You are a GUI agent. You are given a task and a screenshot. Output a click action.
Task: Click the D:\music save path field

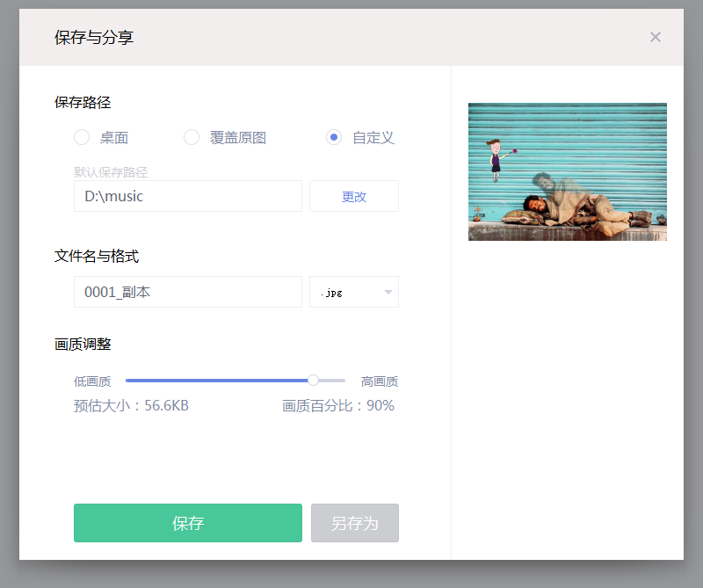pos(187,196)
